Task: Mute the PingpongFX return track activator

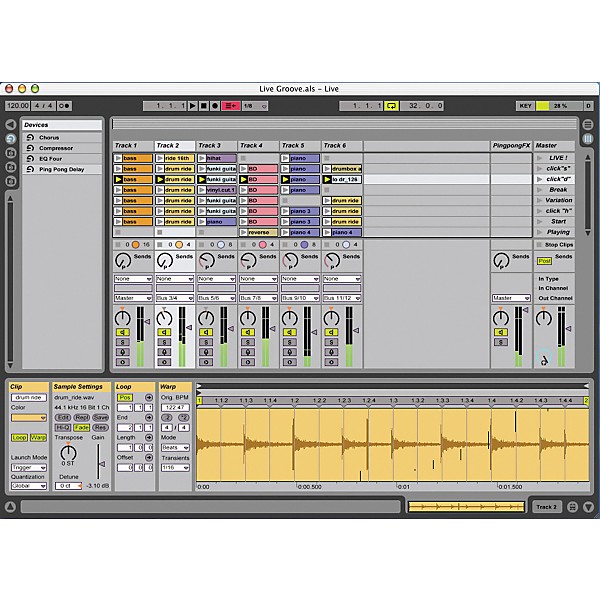Action: pos(501,332)
